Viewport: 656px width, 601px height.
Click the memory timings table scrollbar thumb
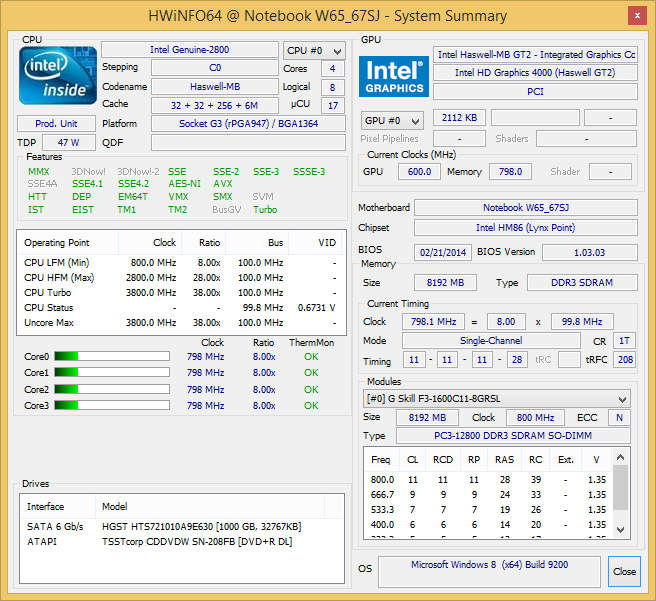(x=621, y=487)
